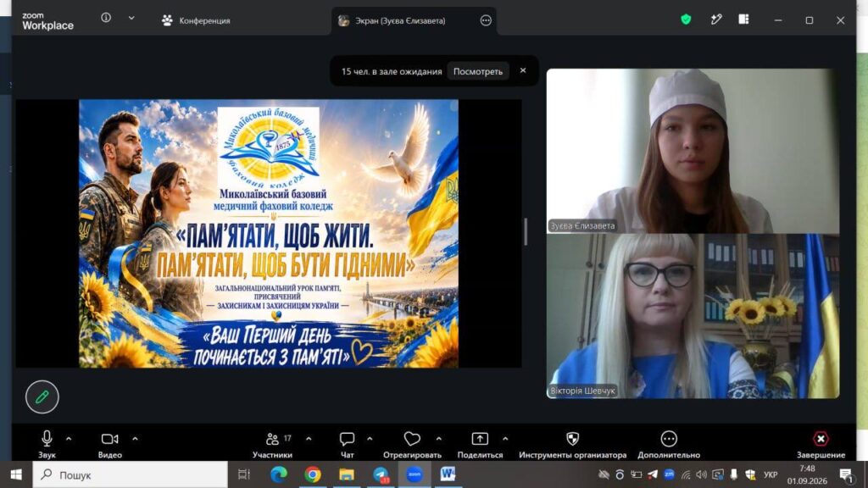868x488 pixels.
Task: Select the Экран (Зуєва Єлизавета) tab
Action: click(x=400, y=20)
